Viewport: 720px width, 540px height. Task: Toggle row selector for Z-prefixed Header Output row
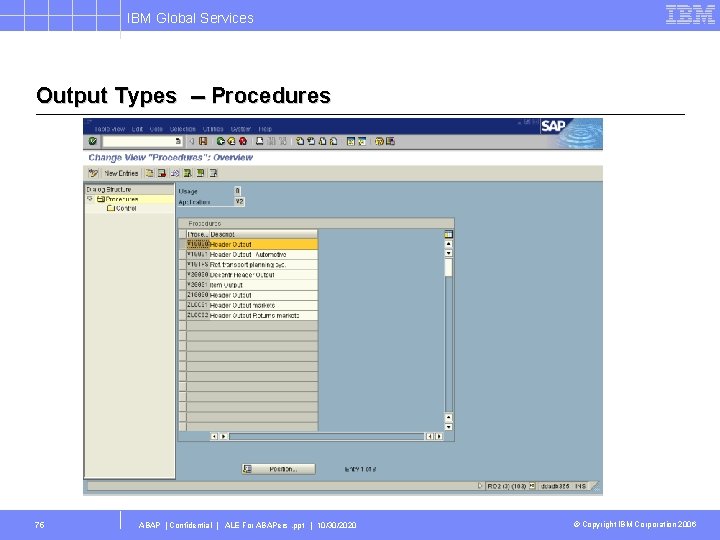pos(182,295)
